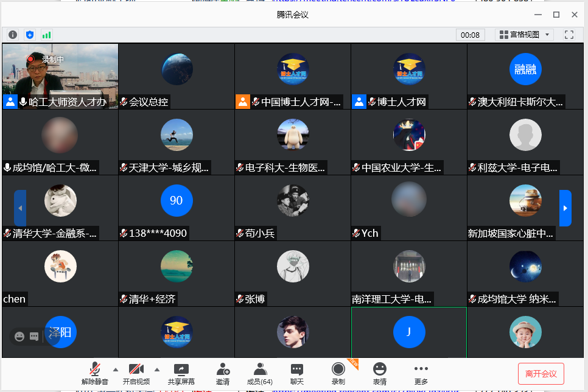This screenshot has width=588, height=392.
Task: Expand the video options arrow beside 开启视频
Action: pos(157,370)
